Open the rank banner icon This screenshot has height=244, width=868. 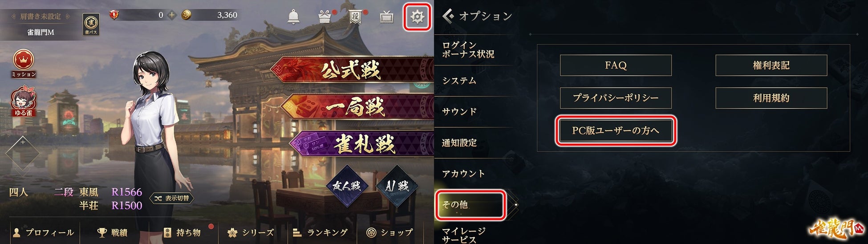click(x=355, y=17)
